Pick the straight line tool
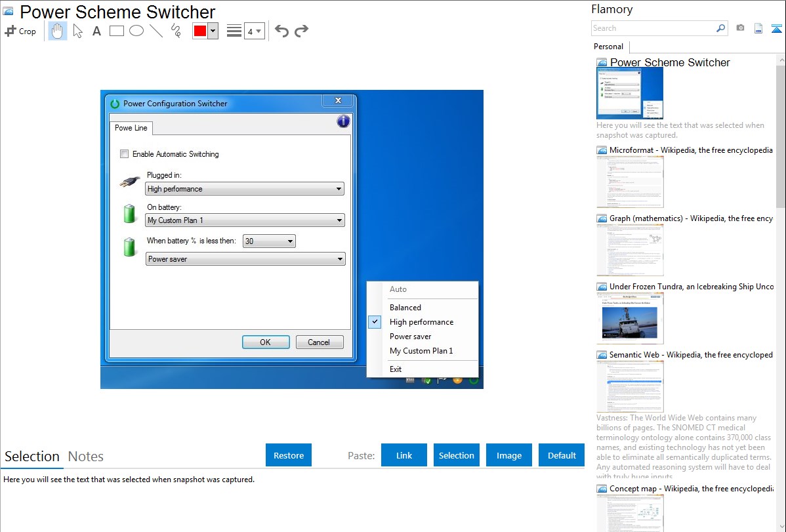 (x=156, y=31)
